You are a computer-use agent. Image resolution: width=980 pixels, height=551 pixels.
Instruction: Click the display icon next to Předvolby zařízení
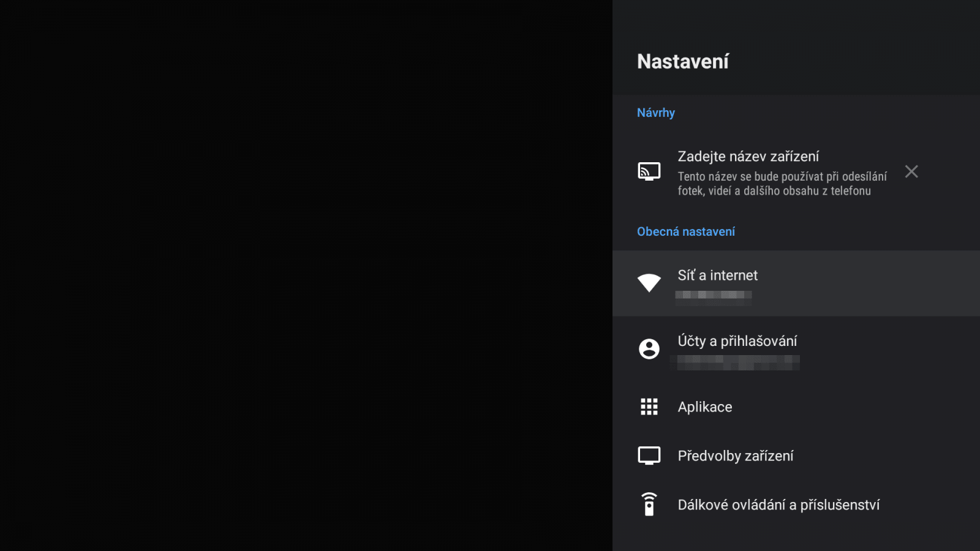(649, 455)
